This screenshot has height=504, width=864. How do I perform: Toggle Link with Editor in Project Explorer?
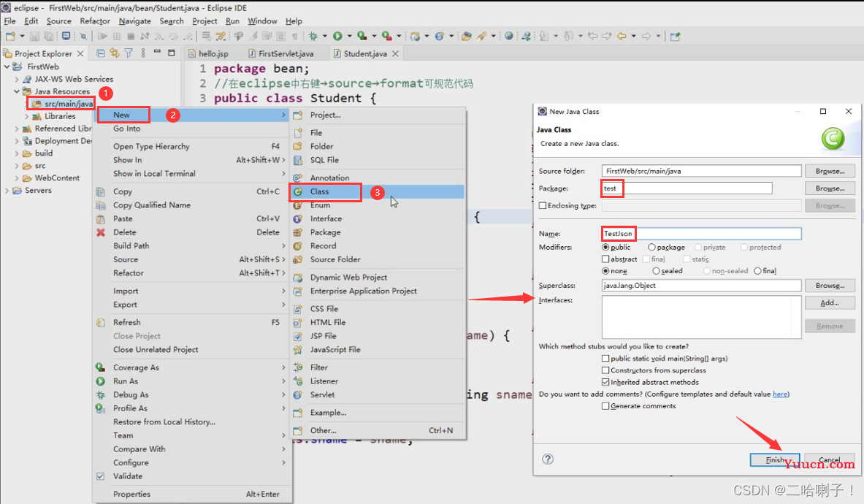[x=114, y=53]
